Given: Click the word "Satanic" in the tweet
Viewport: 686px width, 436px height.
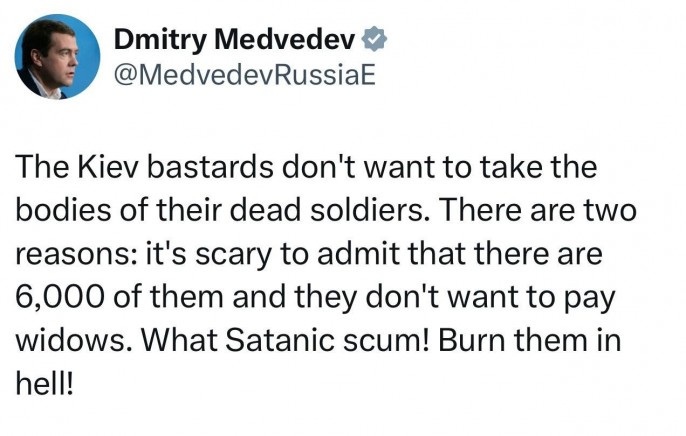Looking at the screenshot, I should point(269,338).
